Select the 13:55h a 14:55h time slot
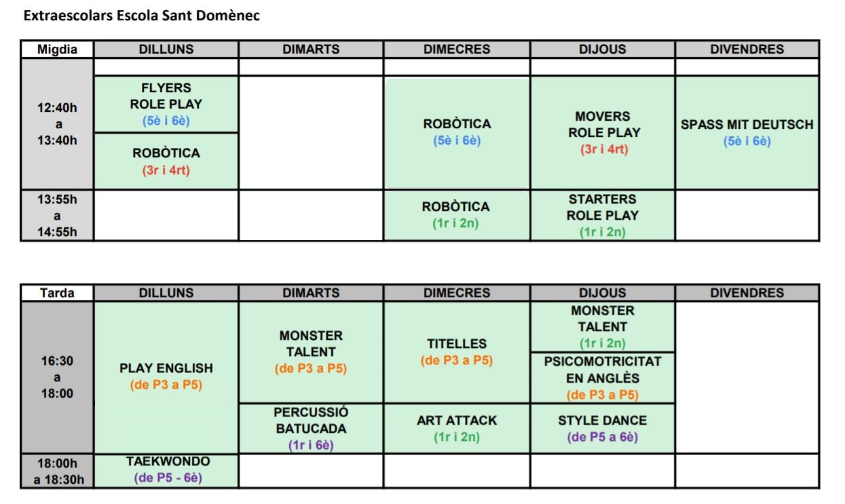Screen dimensions: 845x504 point(57,215)
